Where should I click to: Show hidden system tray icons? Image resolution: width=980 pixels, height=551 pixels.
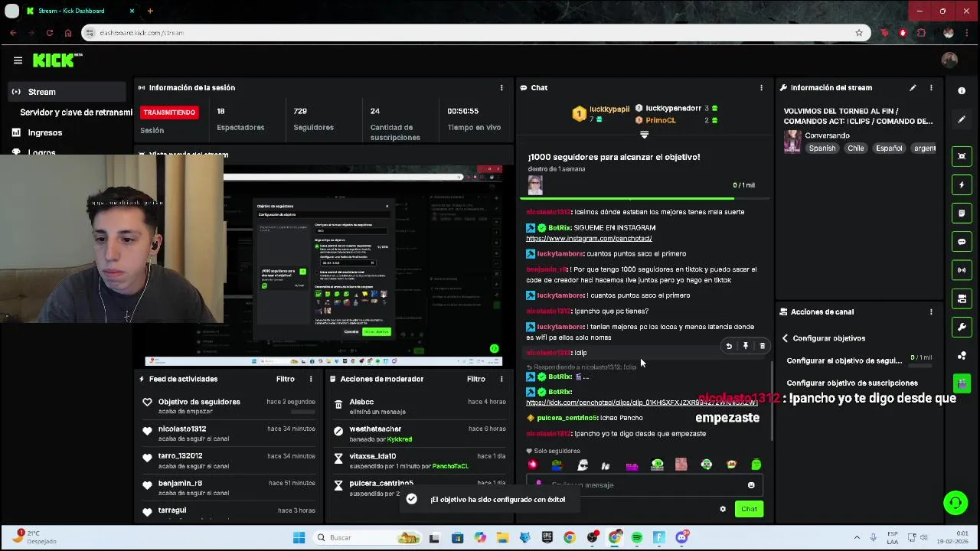[856, 537]
